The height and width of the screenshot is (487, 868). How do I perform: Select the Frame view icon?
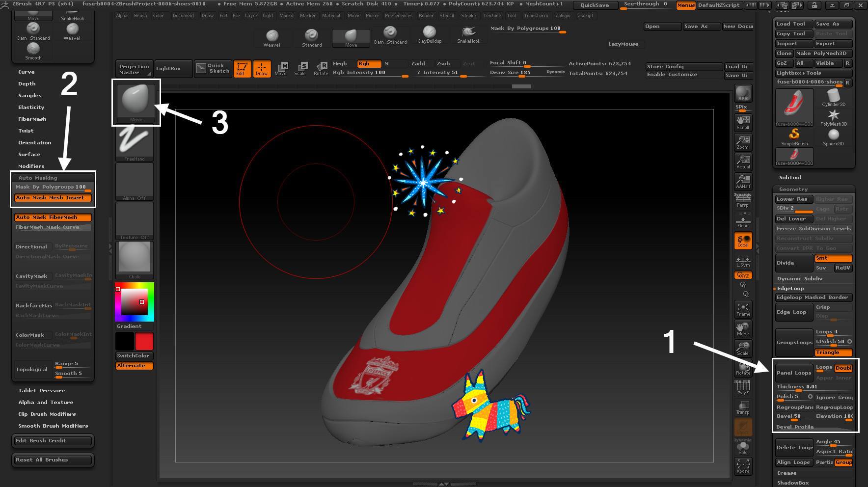(743, 309)
